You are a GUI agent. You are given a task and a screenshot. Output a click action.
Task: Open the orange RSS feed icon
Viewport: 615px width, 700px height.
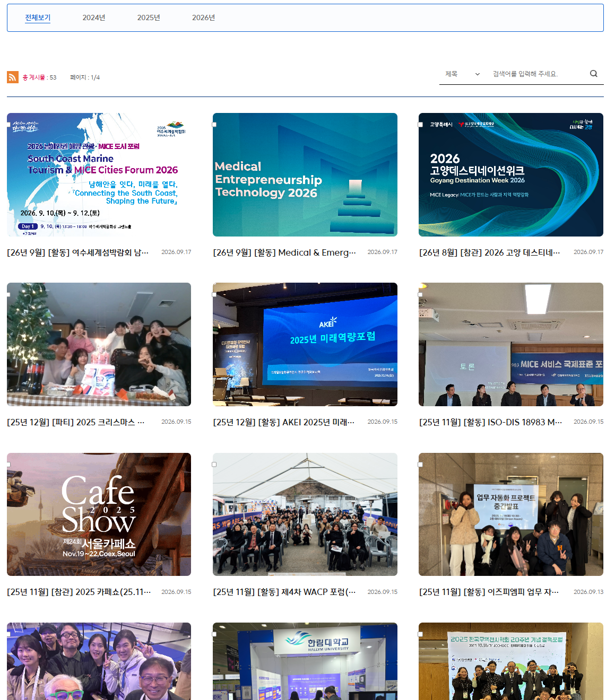point(13,77)
